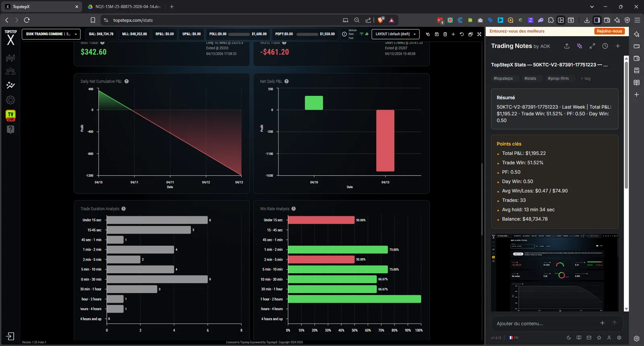Open TopstepX settings gear in left sidebar
The height and width of the screenshot is (346, 644).
[10, 100]
